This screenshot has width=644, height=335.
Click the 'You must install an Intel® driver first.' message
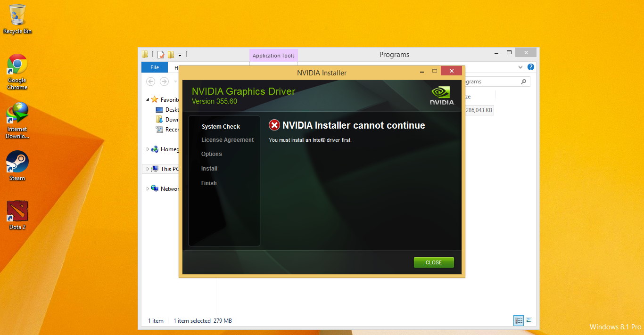point(310,140)
